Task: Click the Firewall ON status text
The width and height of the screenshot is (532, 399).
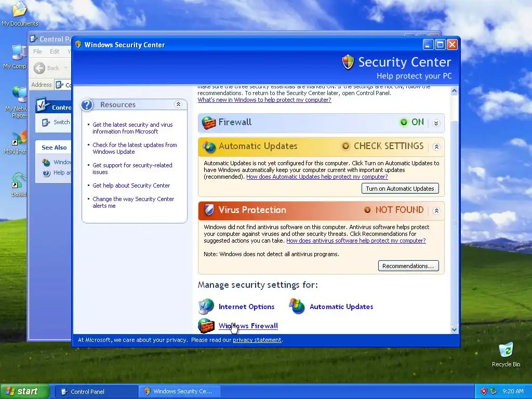Action: (x=418, y=122)
